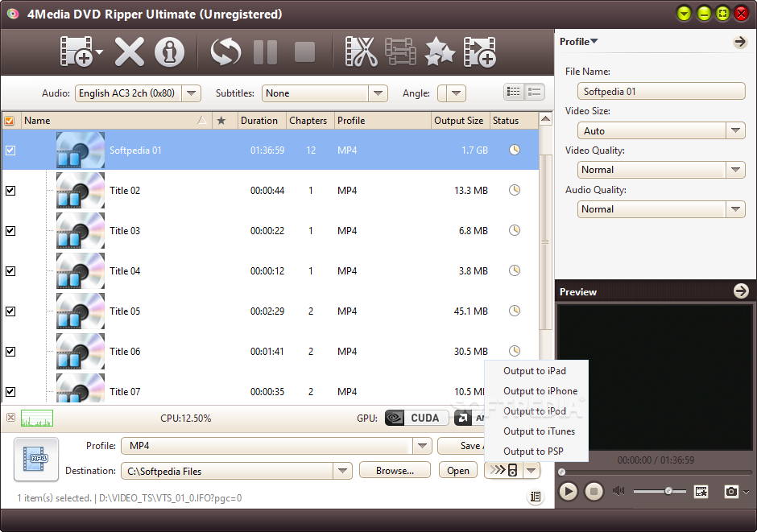Click the Profile panel arrow icon

coord(739,42)
